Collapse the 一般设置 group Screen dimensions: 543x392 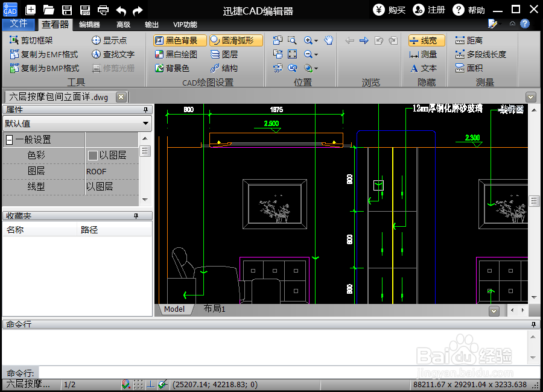(9, 140)
